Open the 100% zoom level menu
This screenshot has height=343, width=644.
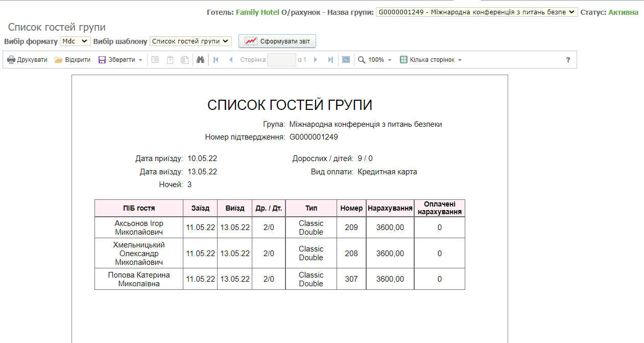pos(375,60)
